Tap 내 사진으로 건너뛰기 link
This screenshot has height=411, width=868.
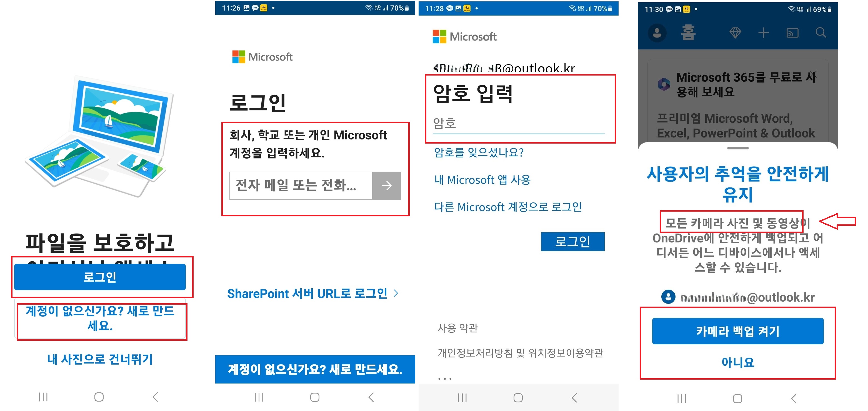[x=100, y=359]
